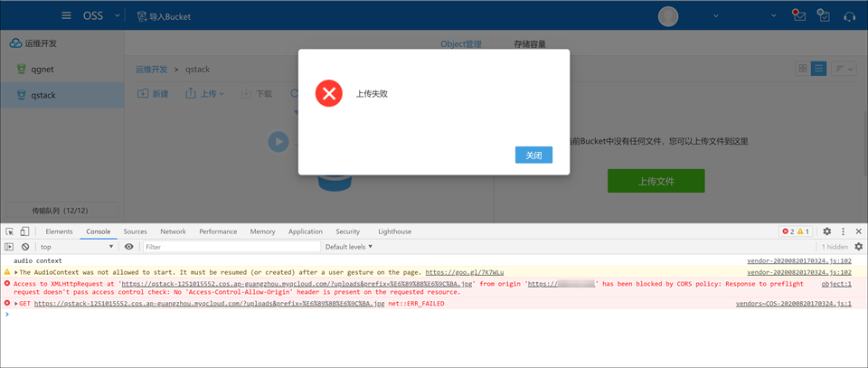
Task: Click the play button on the illustration
Action: [278, 142]
